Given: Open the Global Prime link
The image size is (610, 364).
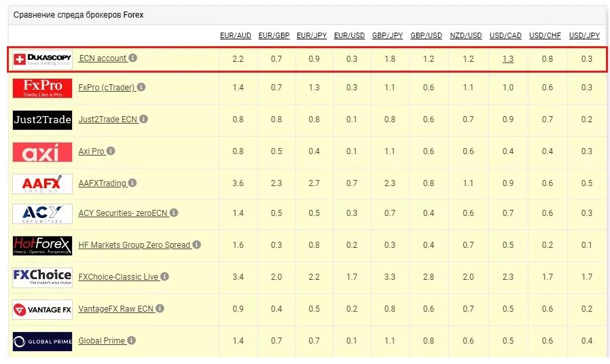Looking at the screenshot, I should (x=101, y=341).
